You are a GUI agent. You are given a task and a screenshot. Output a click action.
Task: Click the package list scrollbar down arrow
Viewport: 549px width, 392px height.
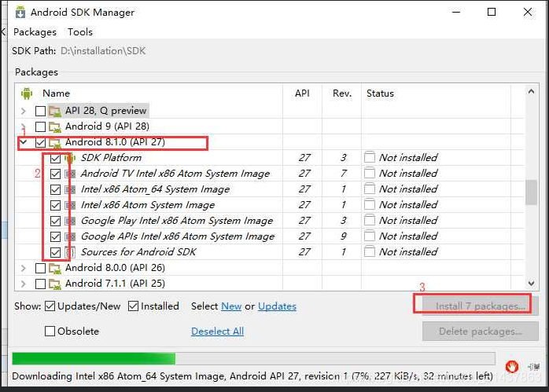point(531,283)
